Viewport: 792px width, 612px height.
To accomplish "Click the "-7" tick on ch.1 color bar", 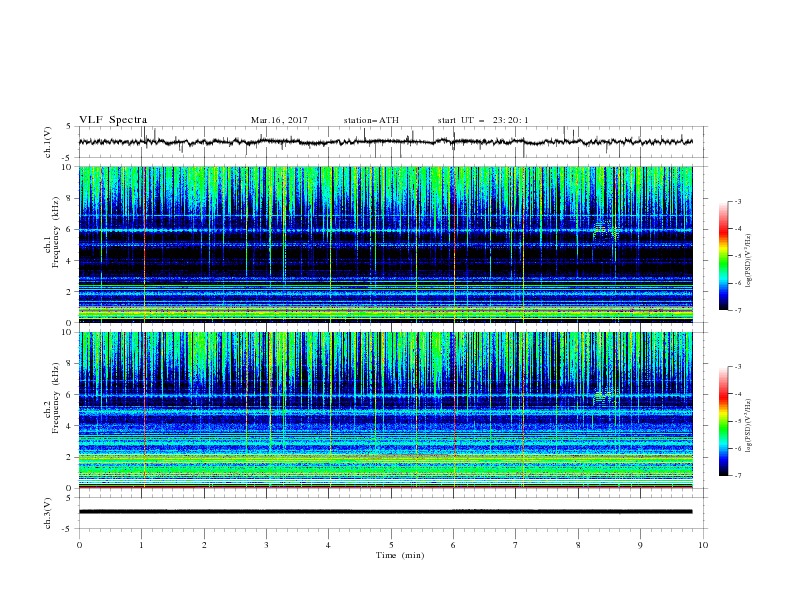I will coord(738,310).
